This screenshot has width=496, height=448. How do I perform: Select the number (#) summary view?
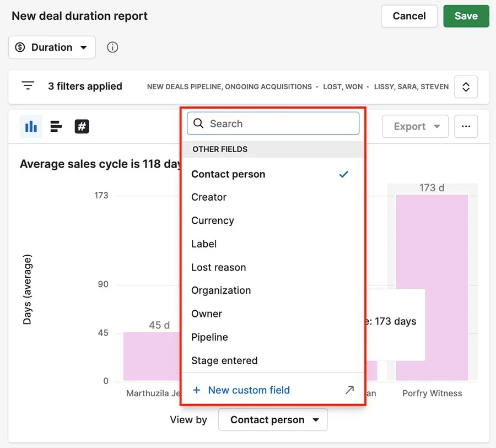tap(82, 126)
